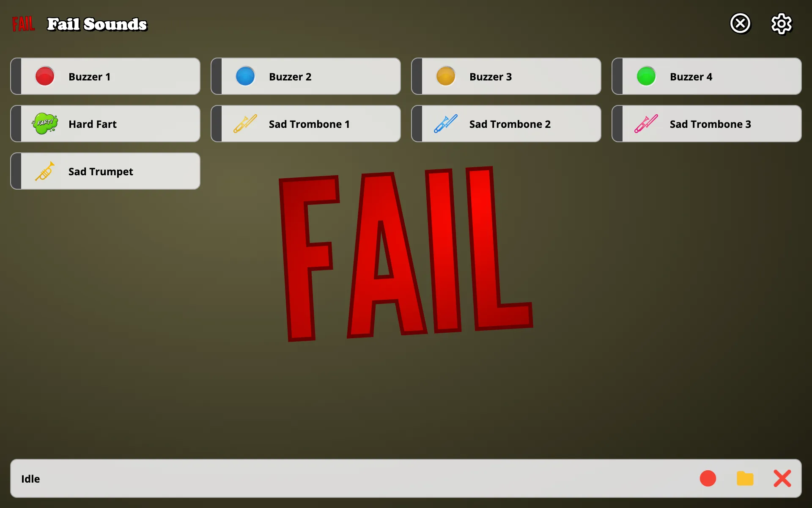The image size is (812, 508).
Task: Click the yellow Sad Trombone 1 icon
Action: pyautogui.click(x=245, y=124)
